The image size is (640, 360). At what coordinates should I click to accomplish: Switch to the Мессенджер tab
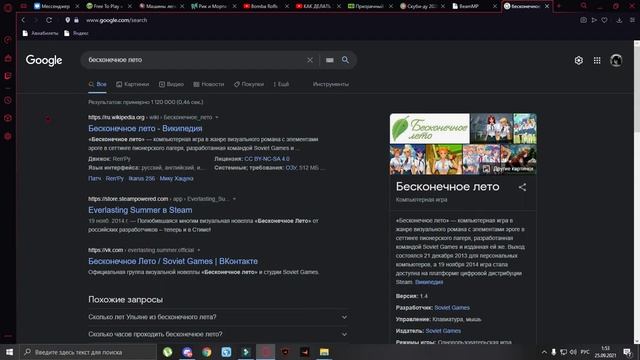(56, 6)
